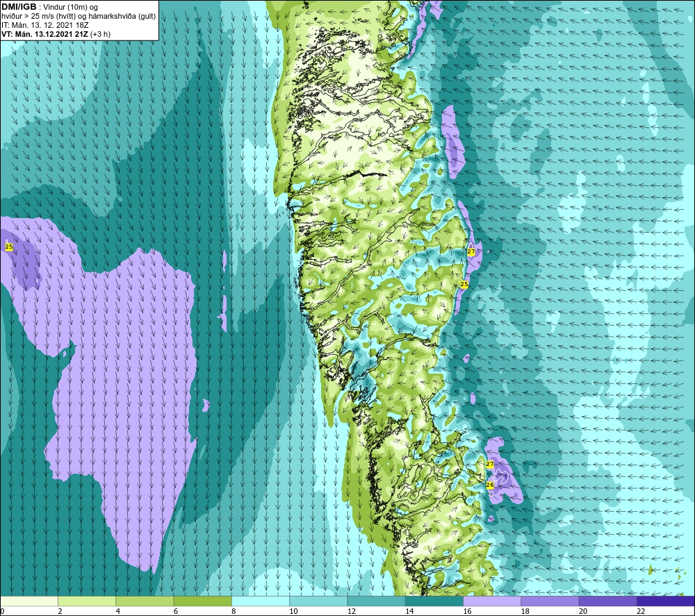Click the 'DMI/IGB : Vindur (10m) og' title line
695x616 pixels.
50,7
